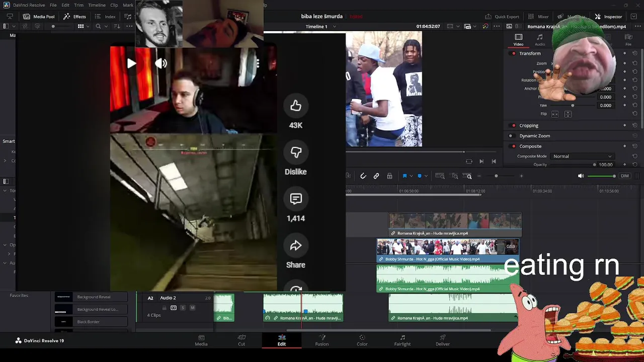Open the Effects panel

(x=74, y=17)
